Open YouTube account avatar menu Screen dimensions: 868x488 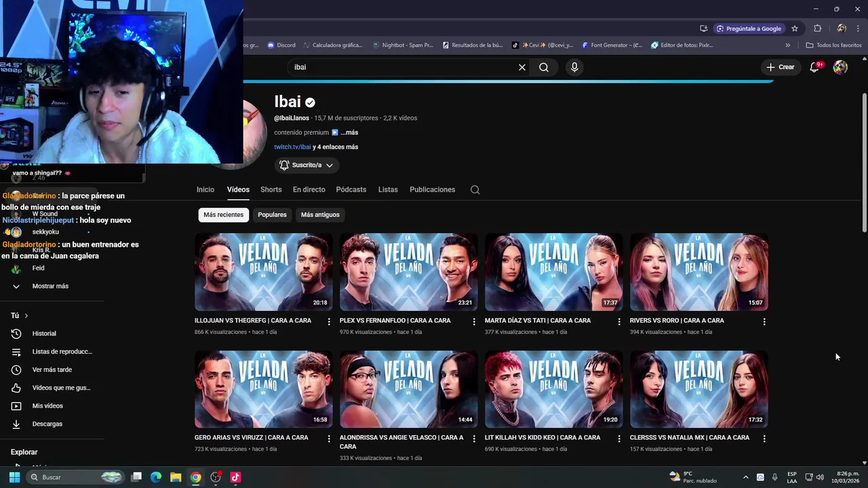click(x=840, y=67)
